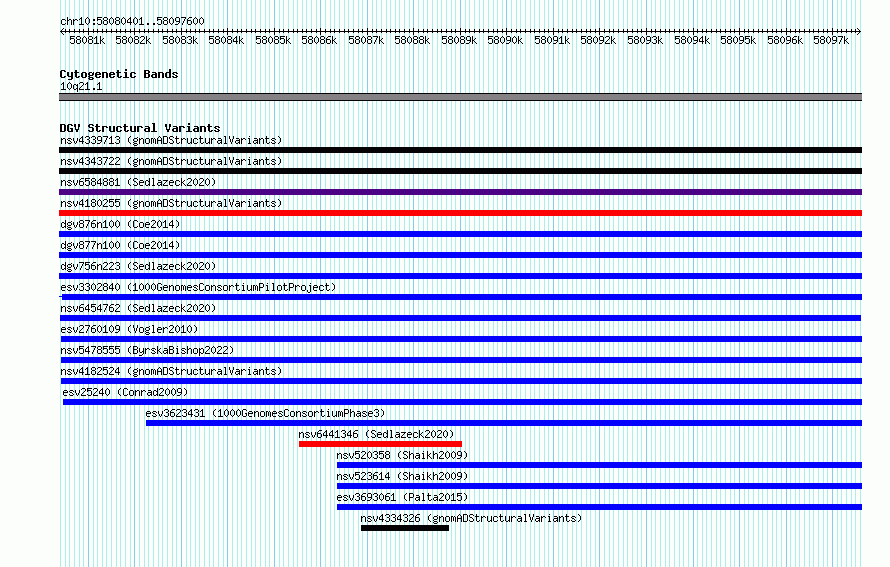
Task: Select the purple bar of nsv6584881
Action: [460, 192]
